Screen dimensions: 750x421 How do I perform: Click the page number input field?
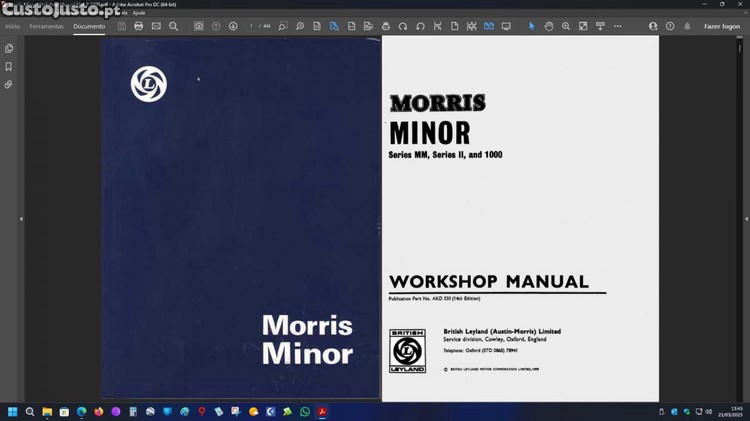click(252, 26)
